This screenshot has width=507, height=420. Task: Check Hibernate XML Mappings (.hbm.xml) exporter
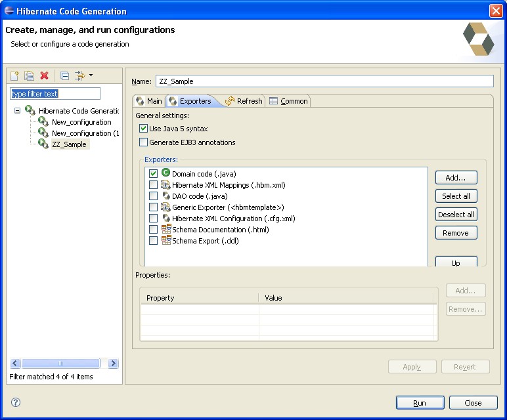[153, 185]
